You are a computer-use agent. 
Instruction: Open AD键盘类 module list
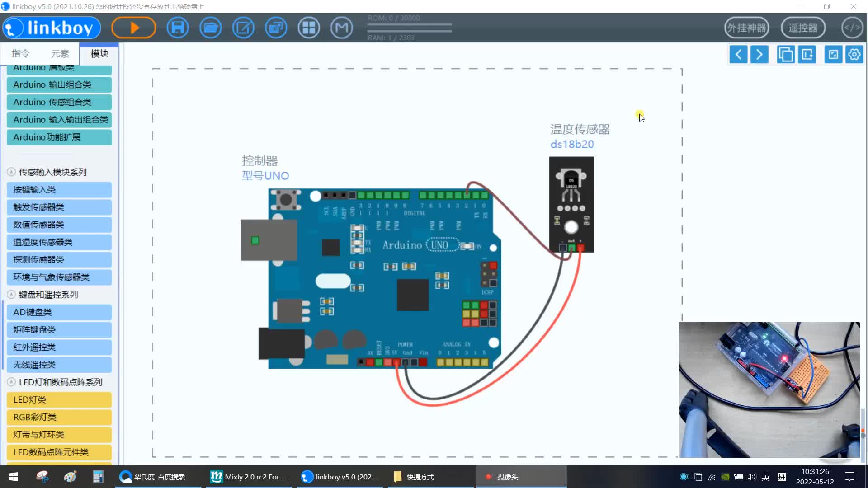tap(59, 312)
